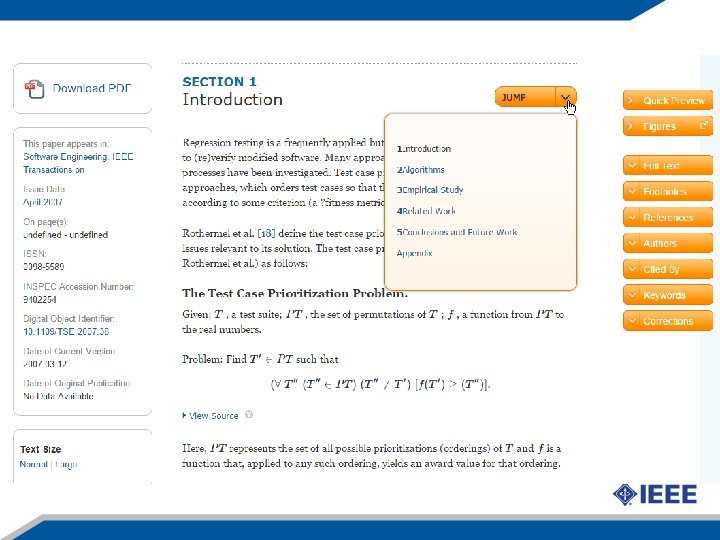The height and width of the screenshot is (540, 720).
Task: Open Software Engineering, IEEE Transactions on link
Action: pos(78,163)
